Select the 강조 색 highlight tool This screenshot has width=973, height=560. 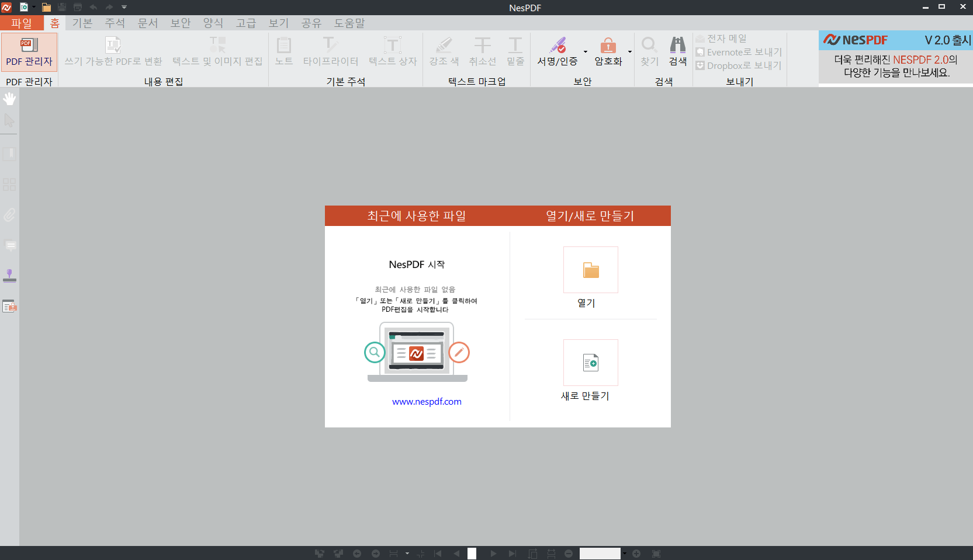click(x=444, y=52)
